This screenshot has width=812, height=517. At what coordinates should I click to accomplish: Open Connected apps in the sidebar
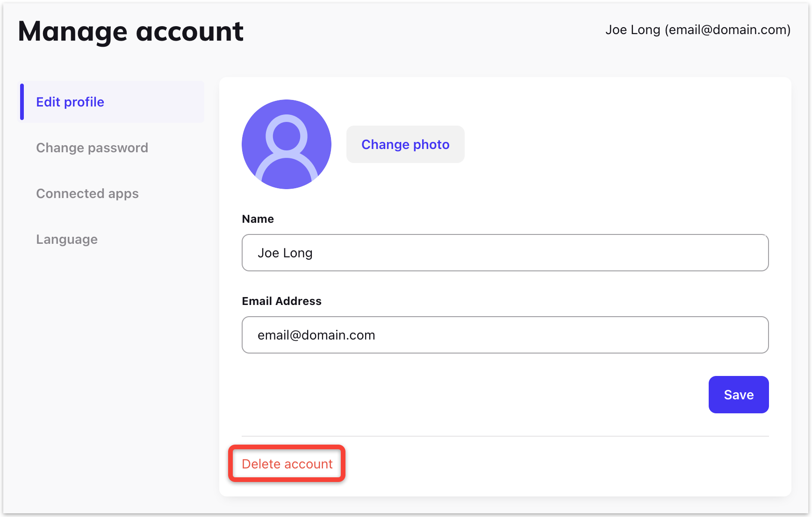coord(87,193)
